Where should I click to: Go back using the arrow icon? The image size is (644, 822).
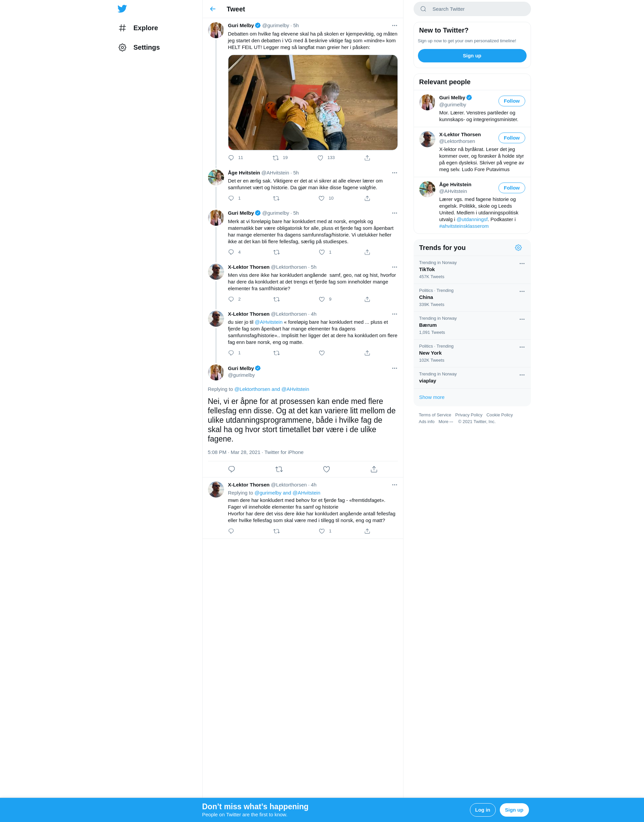click(x=213, y=9)
